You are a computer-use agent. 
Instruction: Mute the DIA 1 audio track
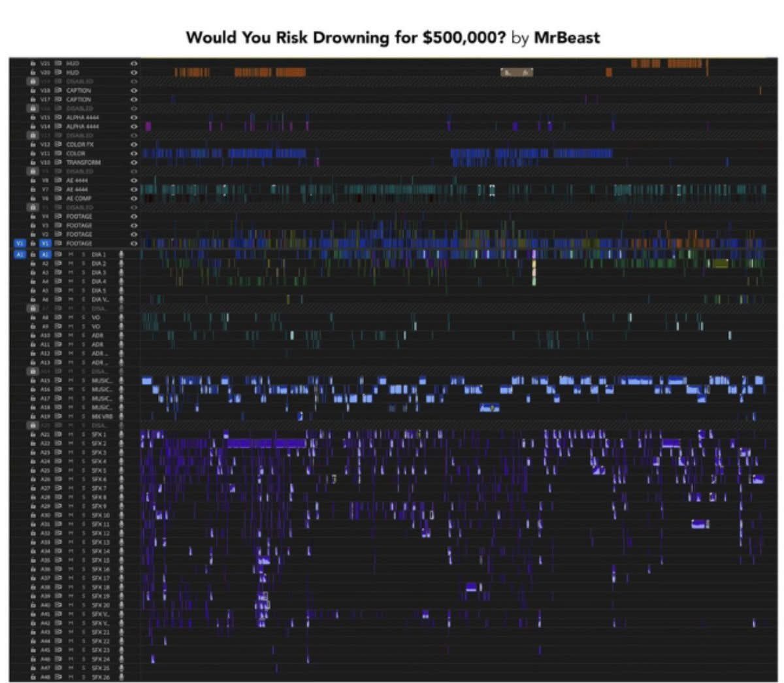[x=71, y=254]
